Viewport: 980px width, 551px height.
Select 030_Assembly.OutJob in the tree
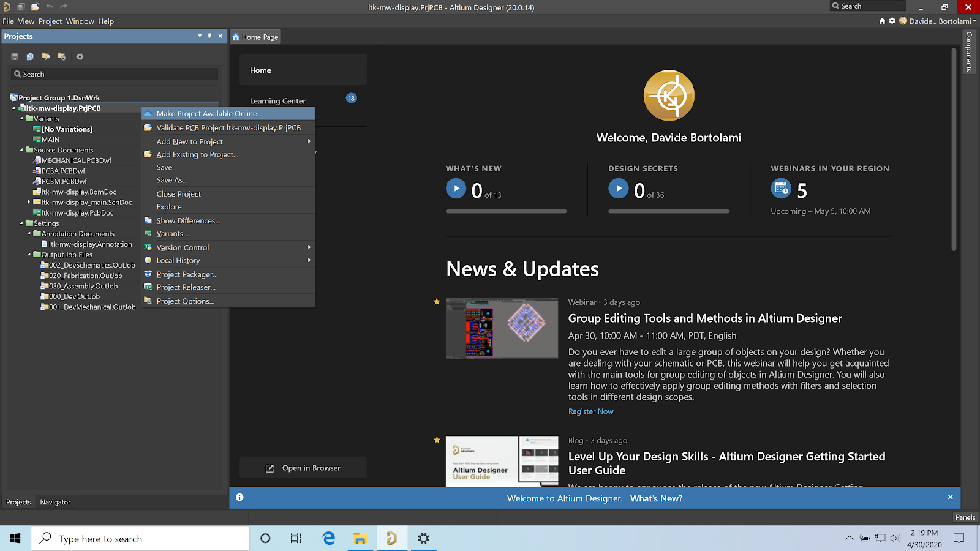point(83,286)
